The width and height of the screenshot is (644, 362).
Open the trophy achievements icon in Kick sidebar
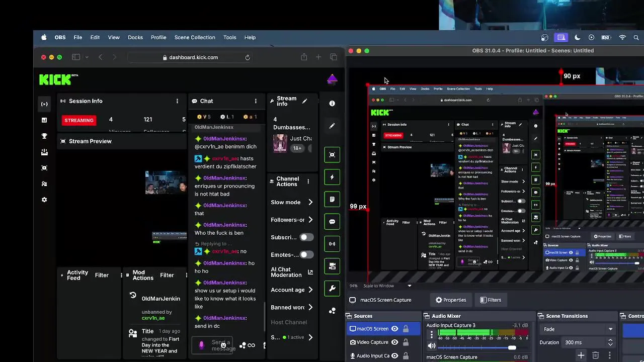44,136
